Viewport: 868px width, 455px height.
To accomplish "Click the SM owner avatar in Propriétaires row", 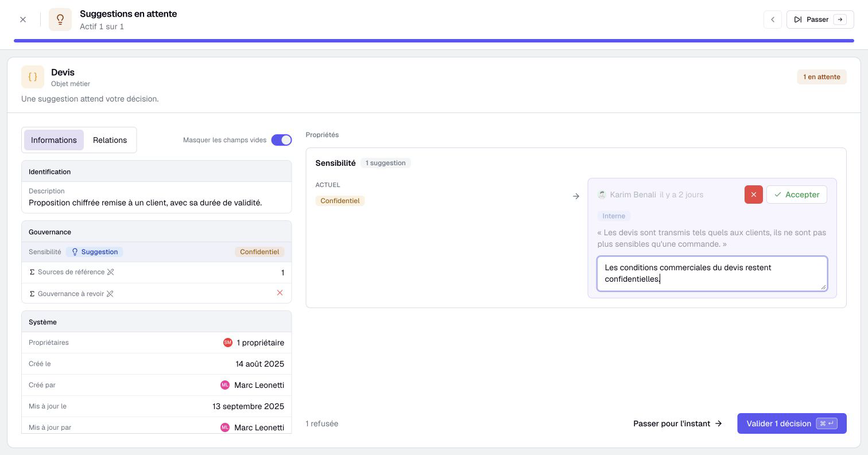I will click(x=228, y=343).
